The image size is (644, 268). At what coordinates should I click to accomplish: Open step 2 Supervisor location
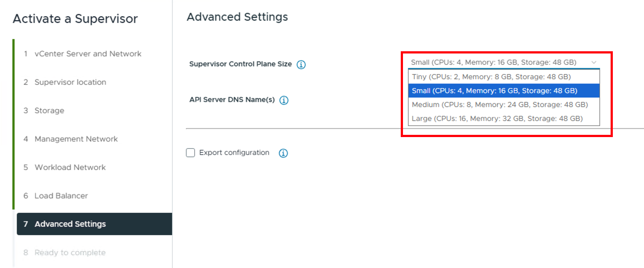click(70, 82)
